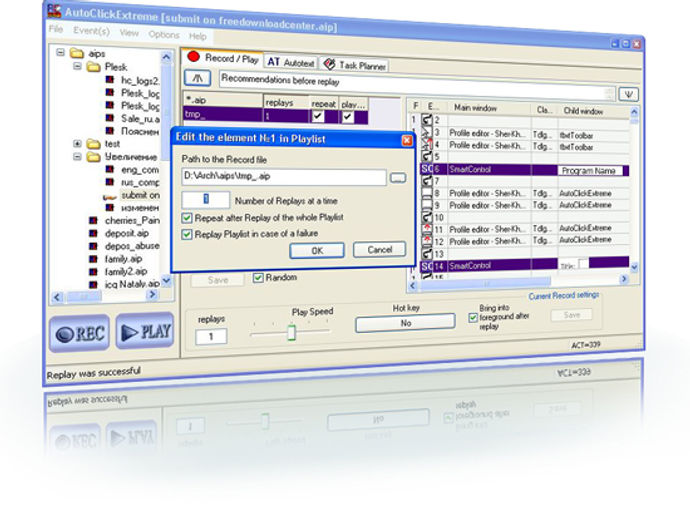Click the upward collapse arrow button beside Recommendations
The image size is (690, 518).
tap(198, 78)
